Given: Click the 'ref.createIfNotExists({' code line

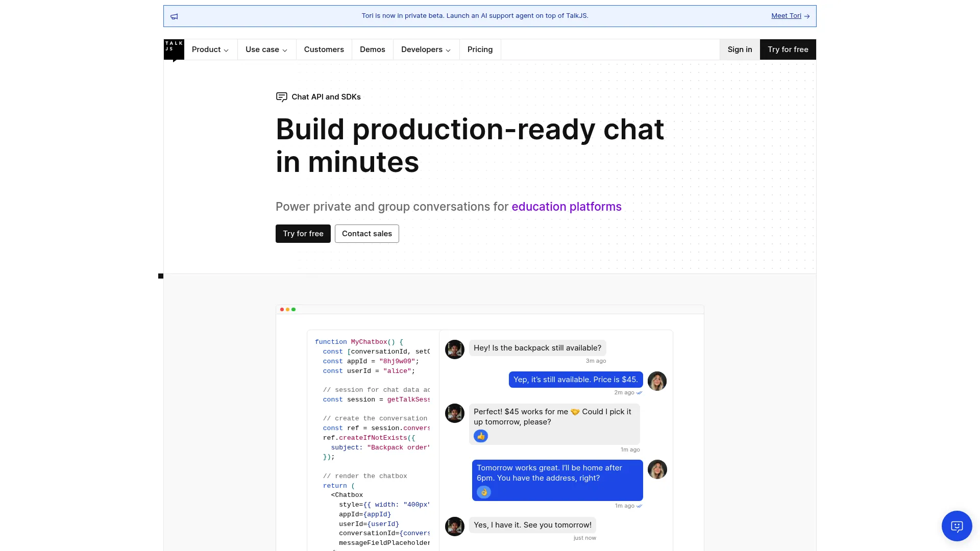Looking at the screenshot, I should [x=369, y=438].
